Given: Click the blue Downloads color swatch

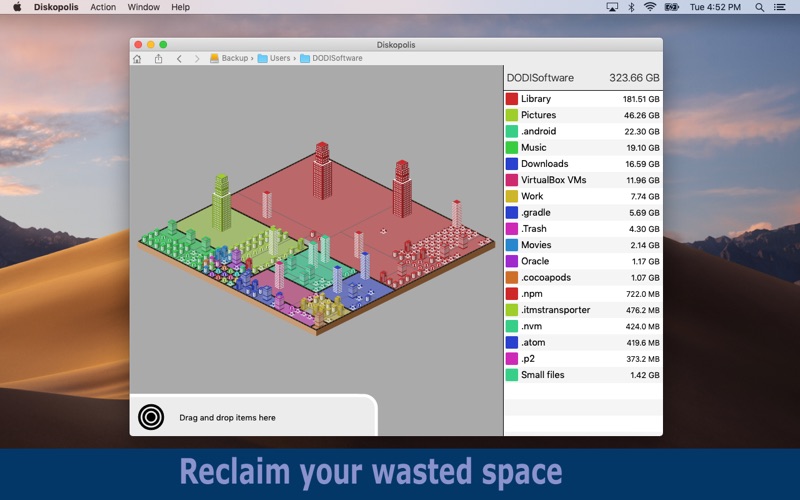Looking at the screenshot, I should click(x=512, y=164).
